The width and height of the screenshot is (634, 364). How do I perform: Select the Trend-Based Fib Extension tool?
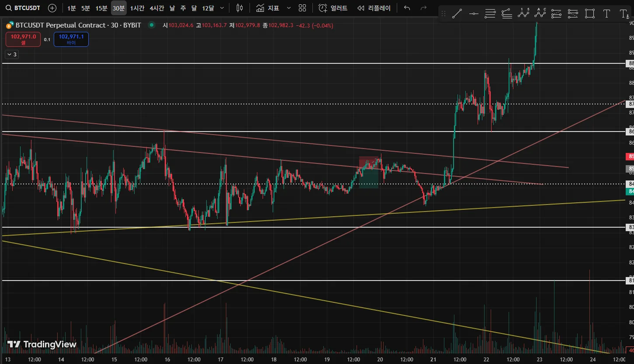(x=507, y=14)
